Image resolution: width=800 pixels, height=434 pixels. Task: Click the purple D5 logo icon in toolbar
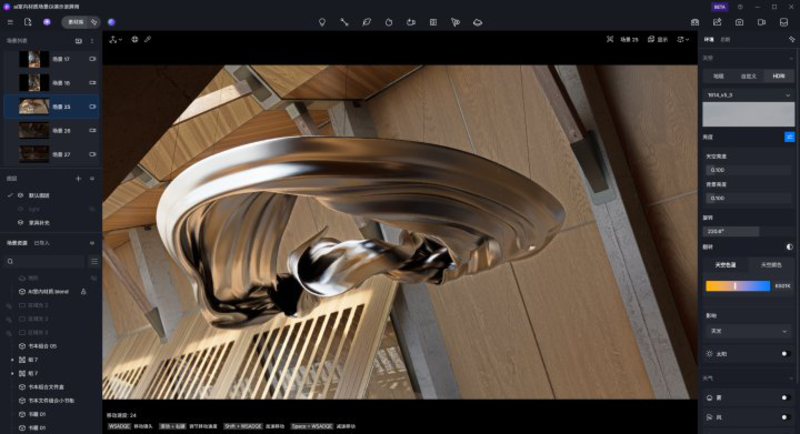tap(47, 22)
